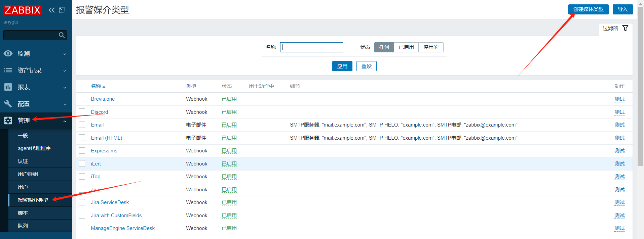Screen dimensions: 644x239
Task: Click the filter funnel icon
Action: 625,28
